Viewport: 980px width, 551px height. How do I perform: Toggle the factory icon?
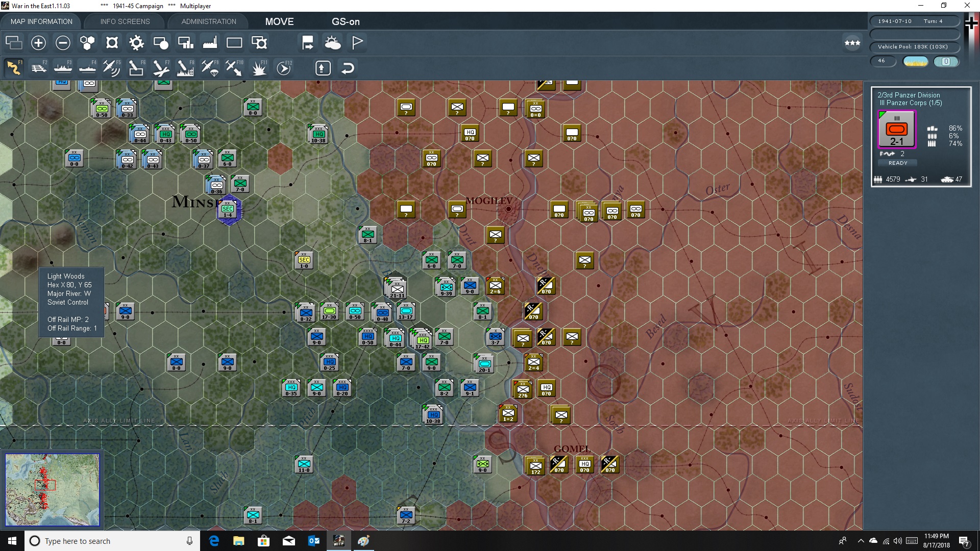coord(210,43)
